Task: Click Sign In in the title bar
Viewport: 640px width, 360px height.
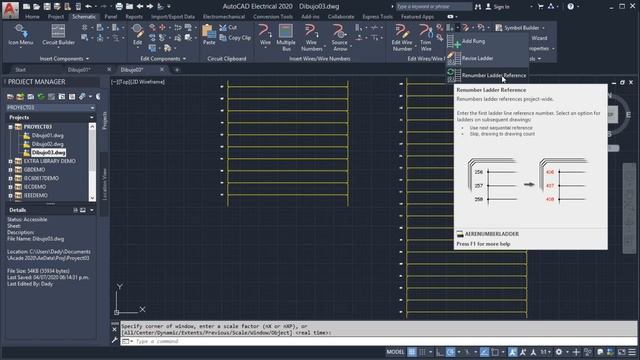Action: point(497,7)
